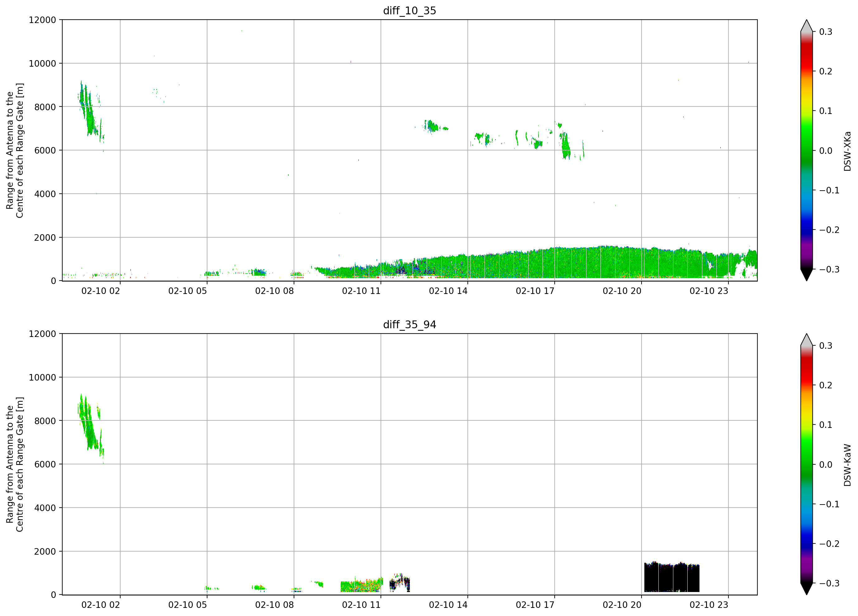Click the '0.2' tick on DSW-XKa colorbar
The width and height of the screenshot is (858, 616).
point(826,72)
